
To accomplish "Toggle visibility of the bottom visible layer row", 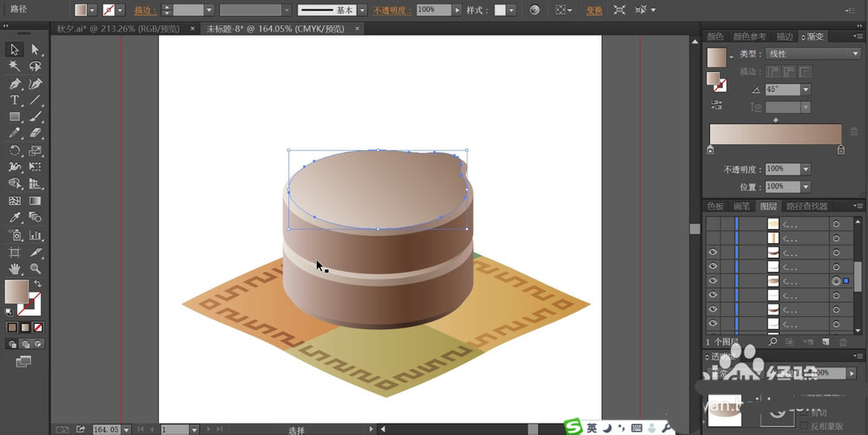I will pos(713,324).
